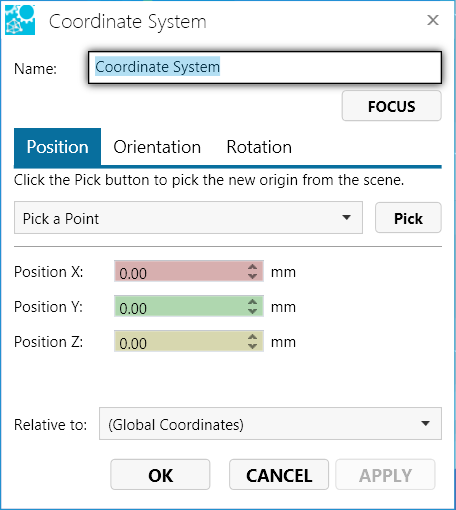Click inside the Name text field

pos(265,67)
